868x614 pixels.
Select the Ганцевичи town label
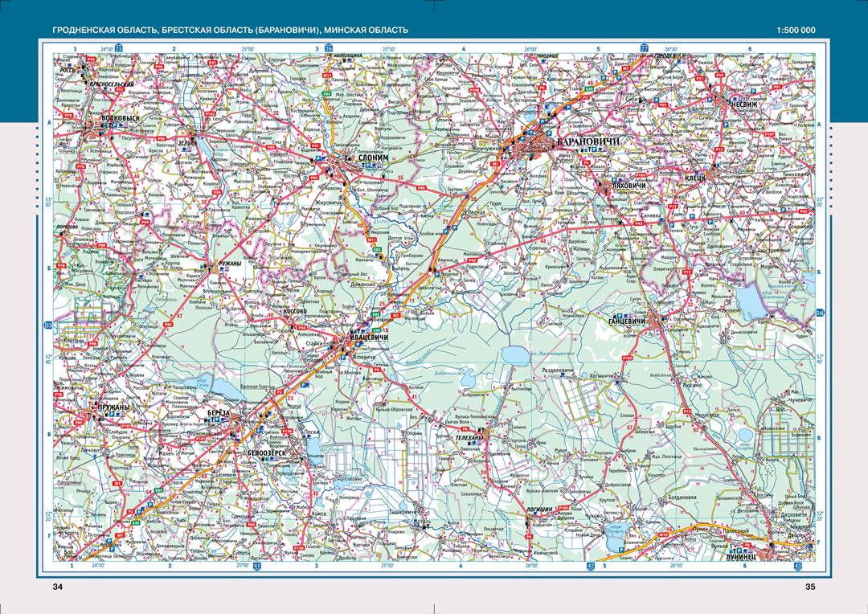pyautogui.click(x=629, y=321)
